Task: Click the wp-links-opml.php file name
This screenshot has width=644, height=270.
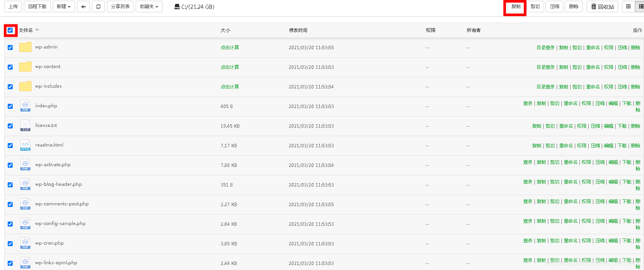Action: (56, 263)
